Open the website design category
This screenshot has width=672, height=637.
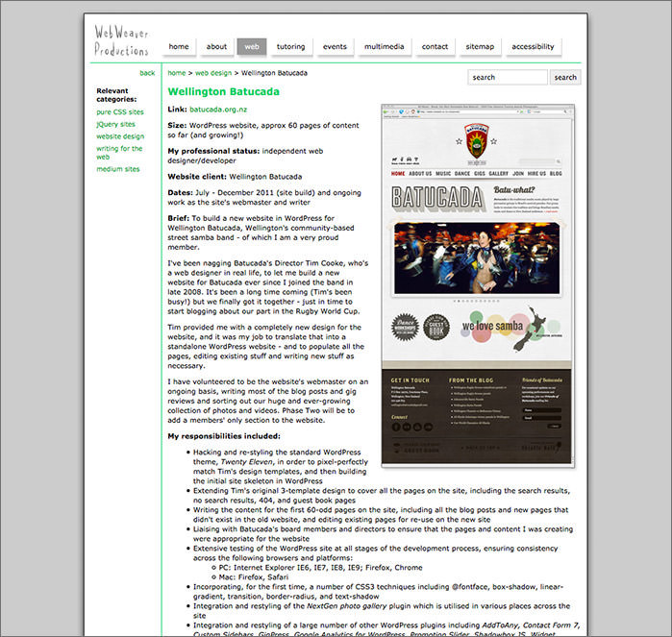(x=120, y=136)
